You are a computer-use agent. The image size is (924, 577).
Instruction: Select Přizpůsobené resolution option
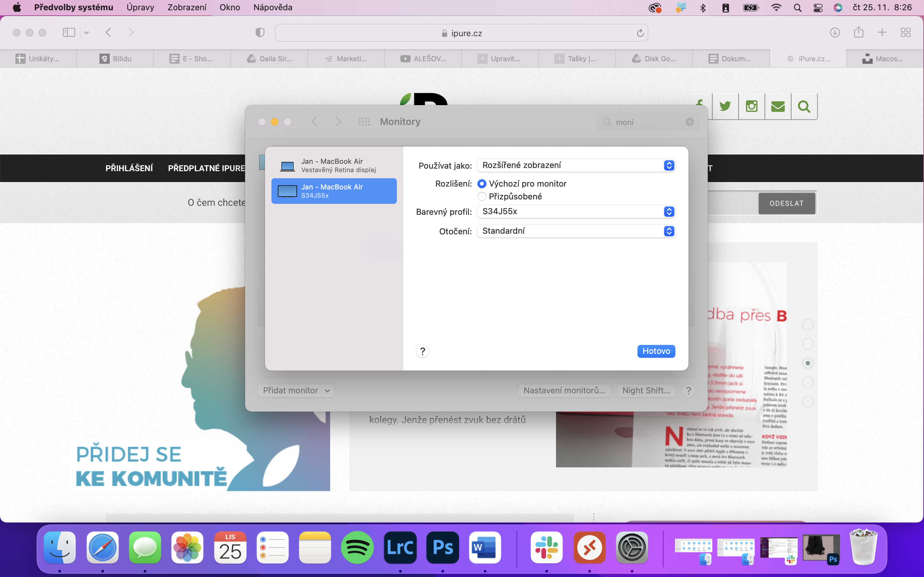click(x=482, y=197)
